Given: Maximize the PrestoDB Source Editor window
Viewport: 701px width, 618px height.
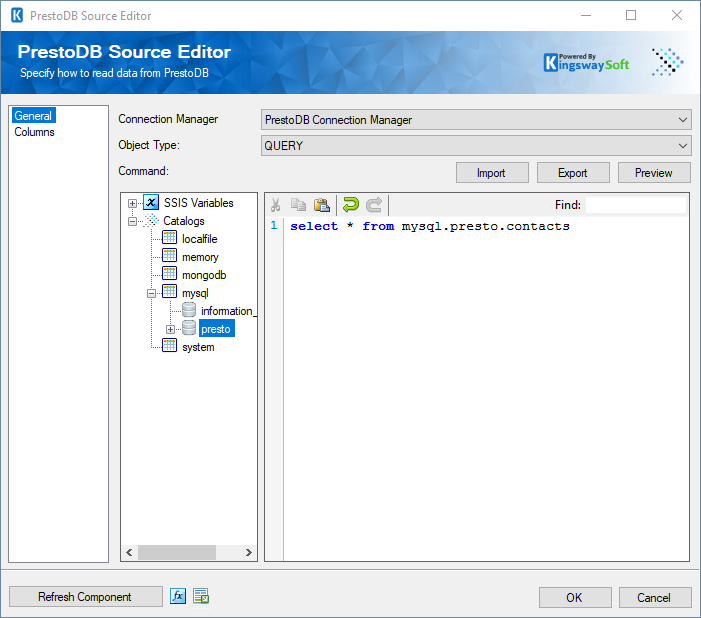Looking at the screenshot, I should (631, 15).
